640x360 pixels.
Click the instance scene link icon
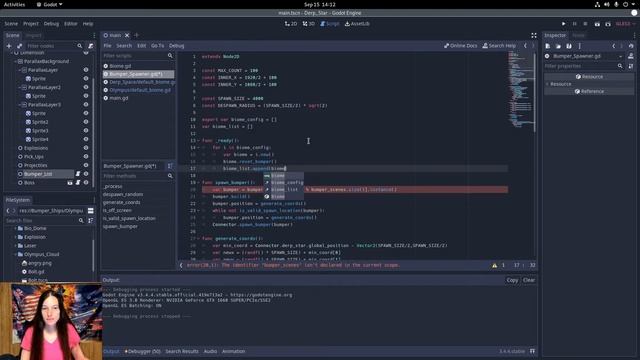19,46
